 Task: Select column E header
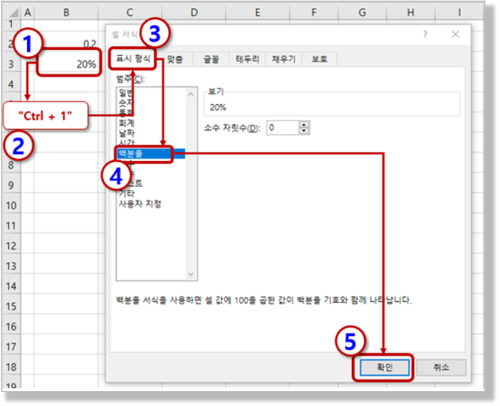pyautogui.click(x=258, y=13)
